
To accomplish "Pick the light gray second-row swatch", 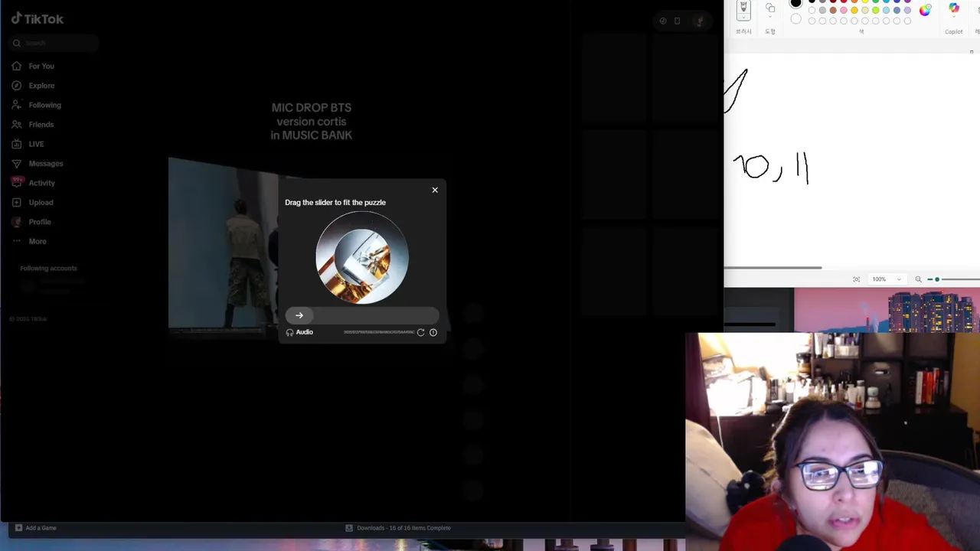I will (x=822, y=10).
